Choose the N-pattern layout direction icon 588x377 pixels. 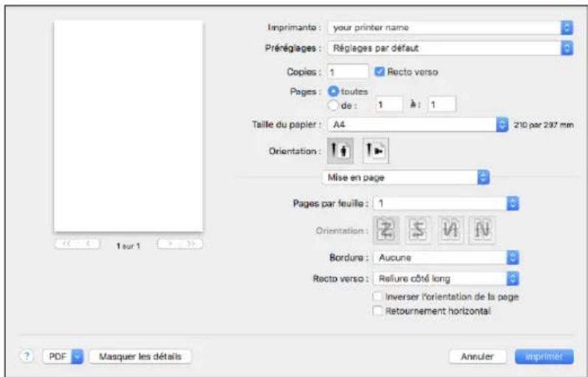(482, 230)
